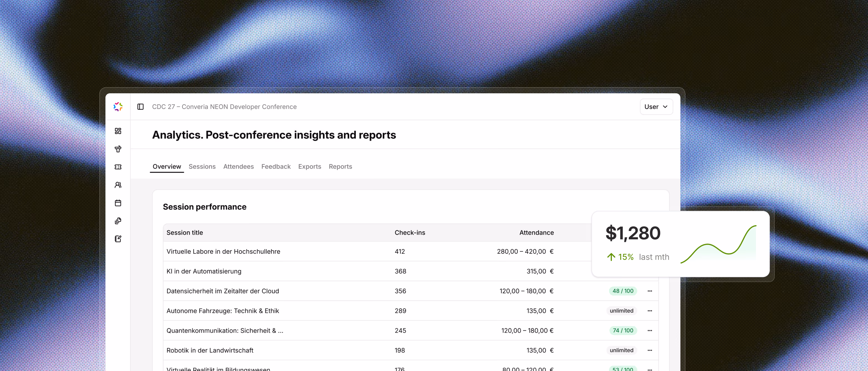Open the ticket icon in sidebar
The height and width of the screenshot is (371, 868).
(118, 167)
